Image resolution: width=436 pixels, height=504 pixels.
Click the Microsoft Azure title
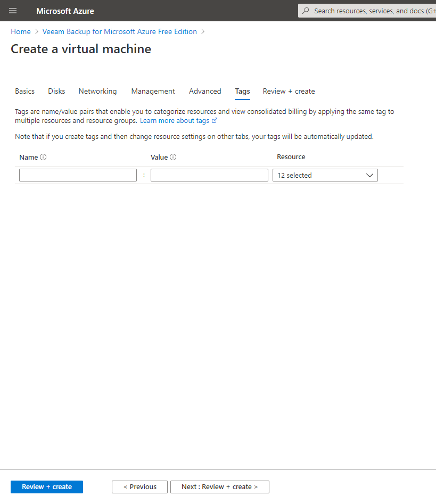click(65, 11)
